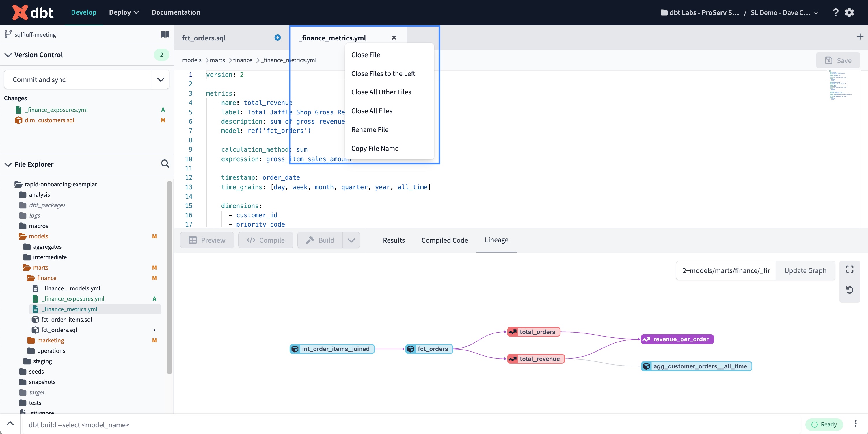Click the fullscreen lineage graph icon

point(850,269)
